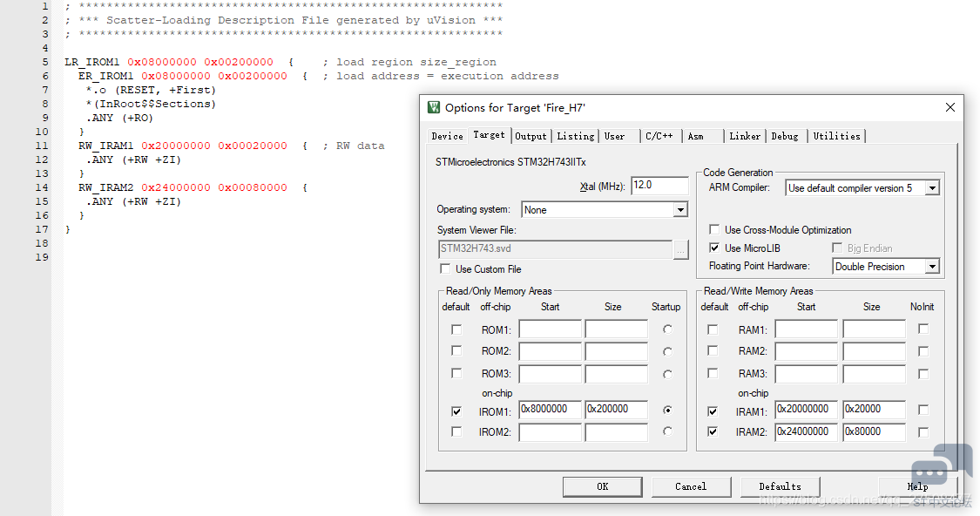Check the ROM2 default checkbox
The width and height of the screenshot is (980, 516).
(456, 351)
